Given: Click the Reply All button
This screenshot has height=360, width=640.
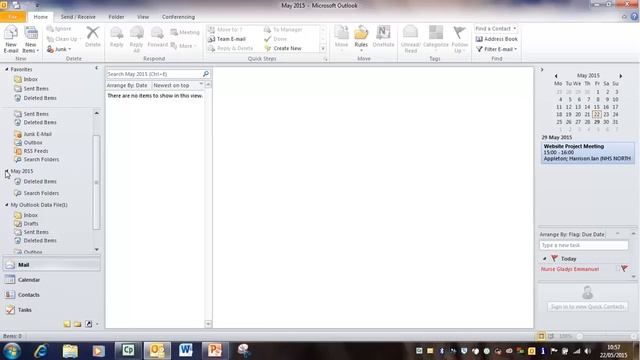Looking at the screenshot, I should click(136, 39).
